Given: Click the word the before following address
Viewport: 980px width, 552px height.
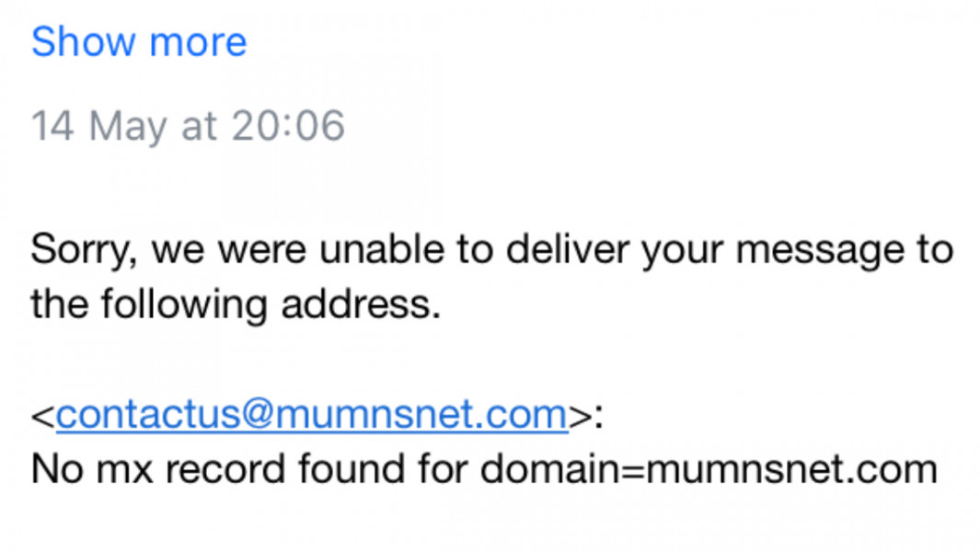Looking at the screenshot, I should [x=60, y=305].
